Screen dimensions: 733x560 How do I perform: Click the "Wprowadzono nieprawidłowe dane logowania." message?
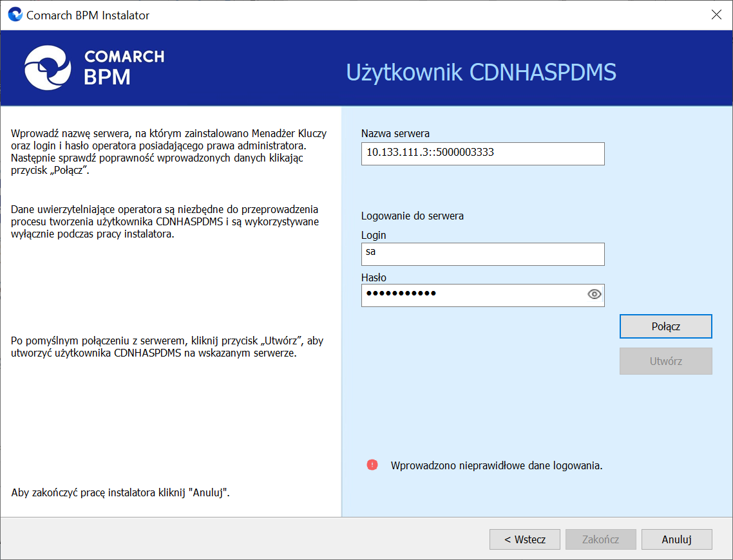click(497, 465)
